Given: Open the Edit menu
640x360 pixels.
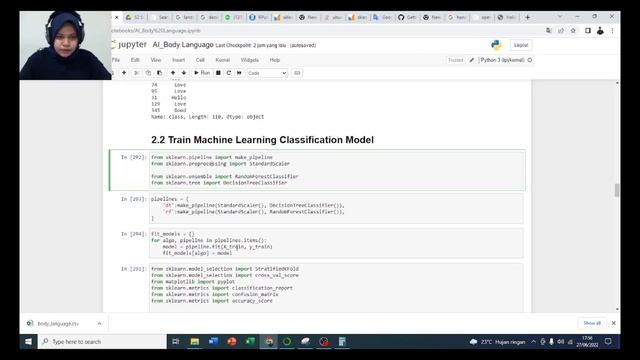Looking at the screenshot, I should coord(135,60).
